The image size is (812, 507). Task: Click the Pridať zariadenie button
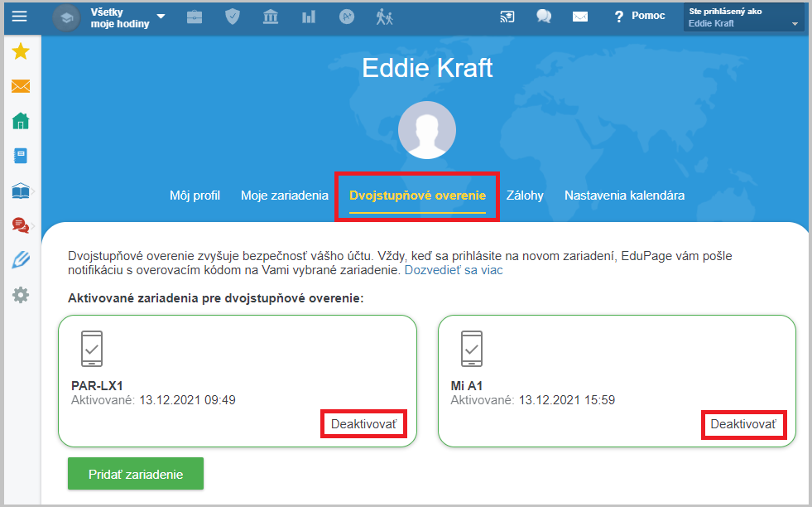(136, 474)
